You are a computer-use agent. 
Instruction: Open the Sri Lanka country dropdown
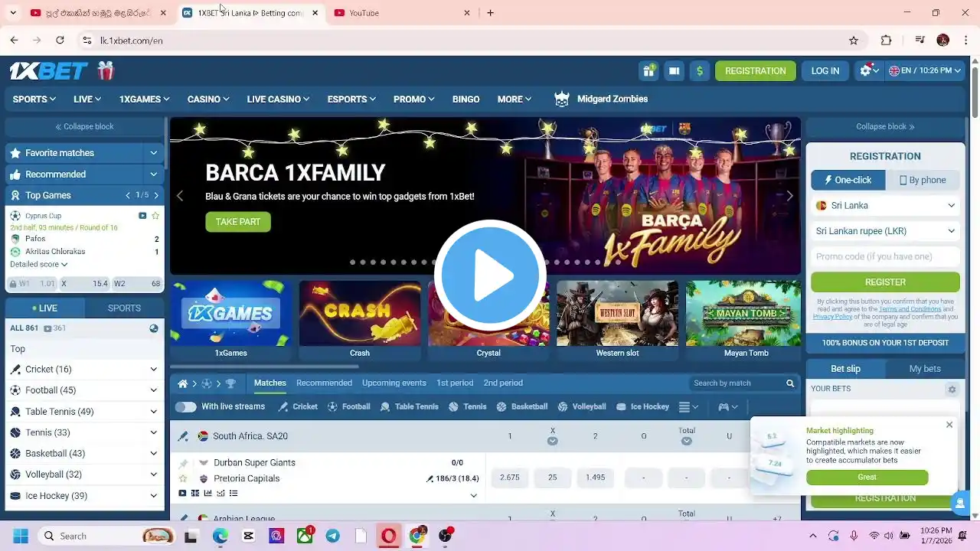(x=885, y=205)
